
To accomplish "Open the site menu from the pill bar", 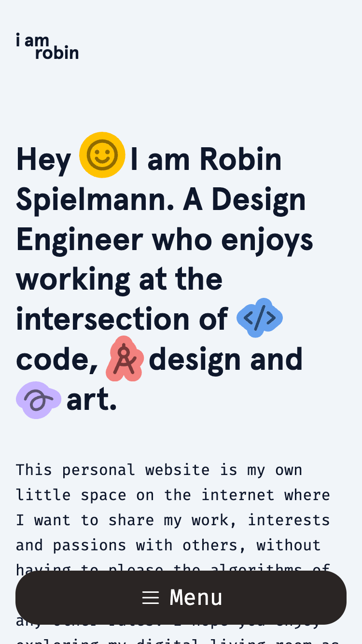I will click(x=181, y=598).
